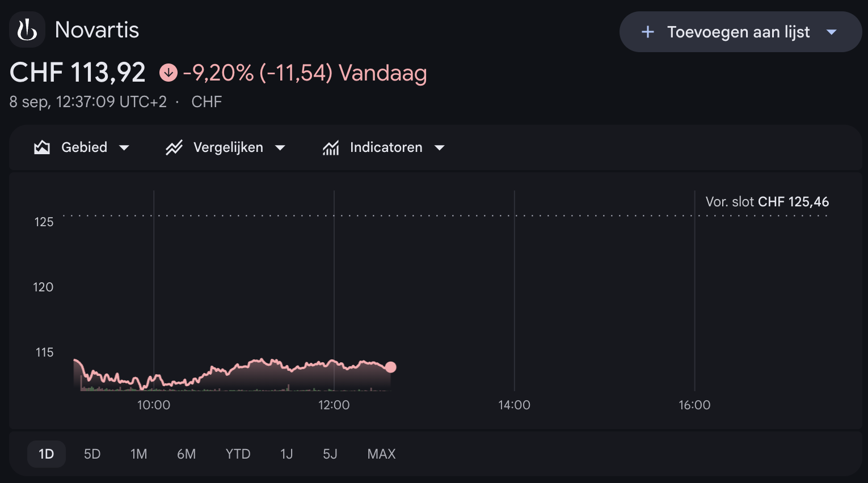Image resolution: width=868 pixels, height=483 pixels.
Task: Click the current price dot on the chart
Action: click(x=391, y=367)
